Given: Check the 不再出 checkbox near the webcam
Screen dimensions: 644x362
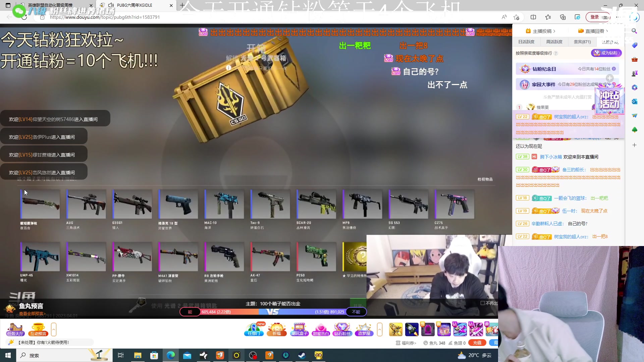Looking at the screenshot, I should click(482, 303).
